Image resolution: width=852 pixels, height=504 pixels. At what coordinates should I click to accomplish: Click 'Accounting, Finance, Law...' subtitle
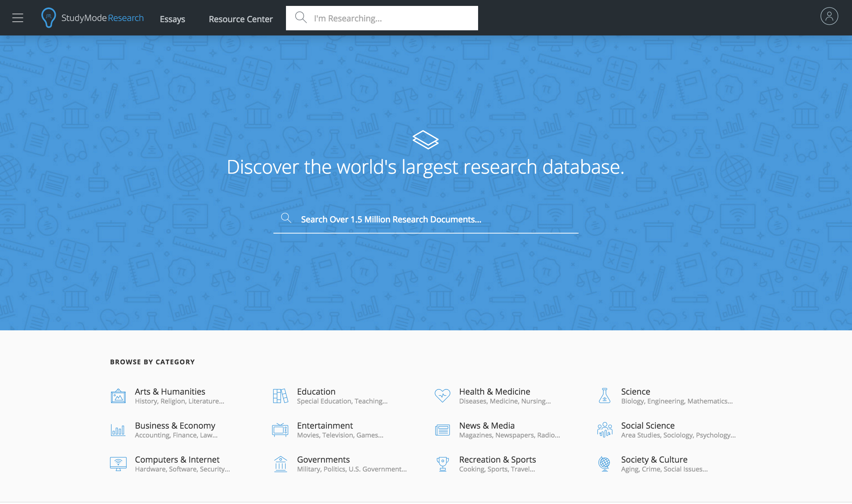[x=176, y=435]
